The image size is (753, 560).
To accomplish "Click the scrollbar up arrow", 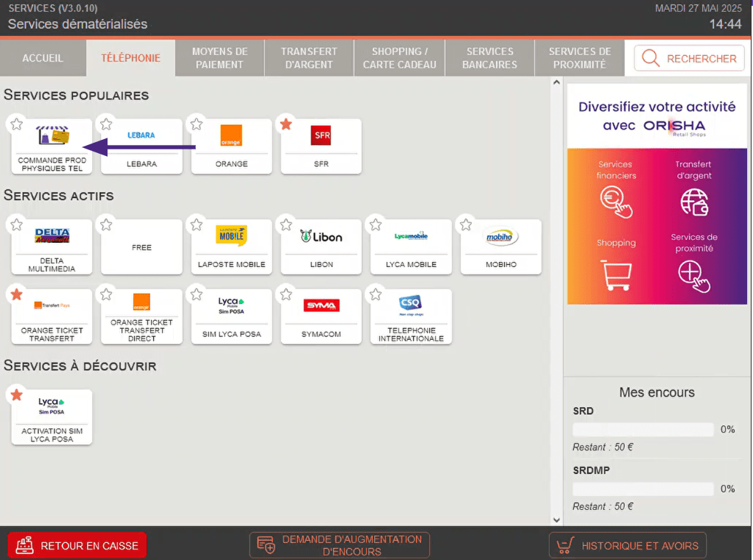I will tap(556, 82).
